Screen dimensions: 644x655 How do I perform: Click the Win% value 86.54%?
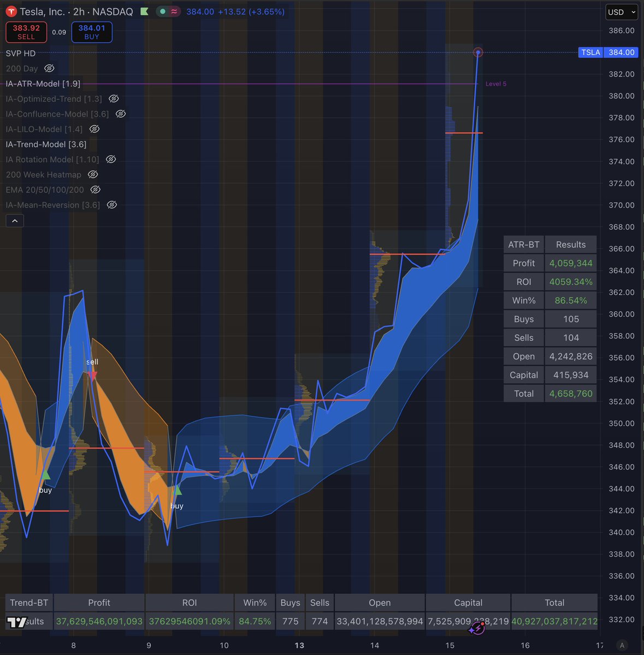(571, 300)
